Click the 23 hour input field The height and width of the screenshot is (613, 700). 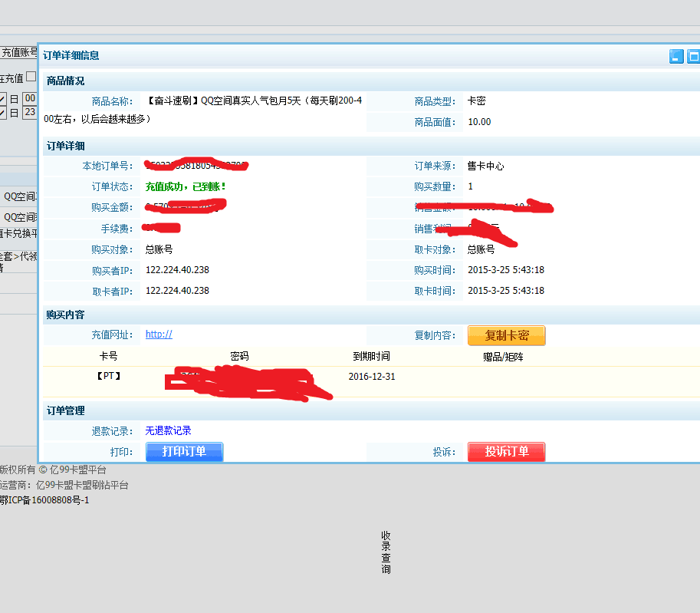[x=30, y=112]
